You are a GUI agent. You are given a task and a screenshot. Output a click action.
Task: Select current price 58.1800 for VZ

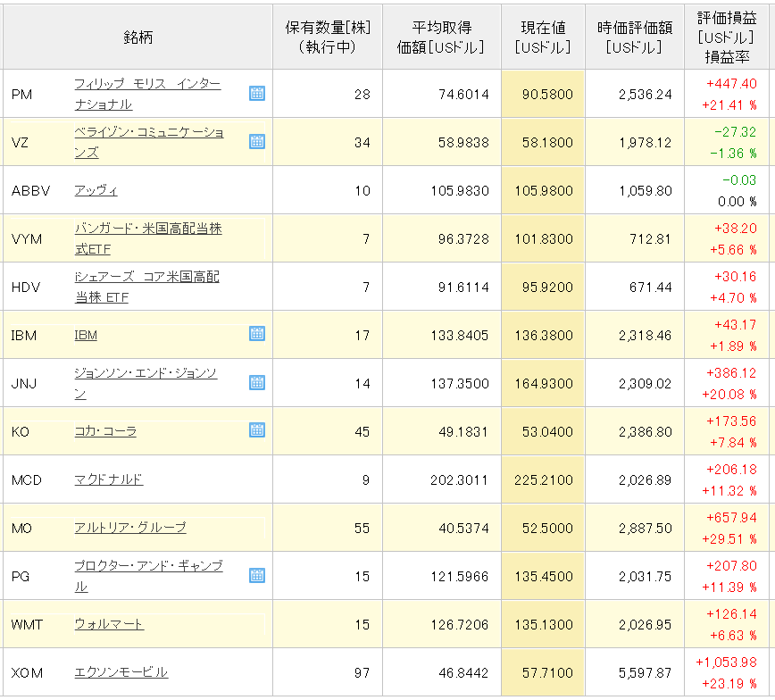coord(547,143)
